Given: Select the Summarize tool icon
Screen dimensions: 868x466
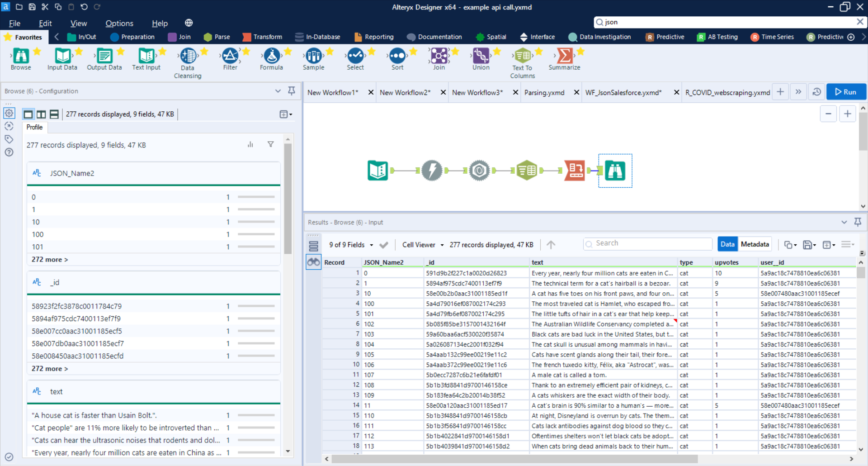Looking at the screenshot, I should (564, 56).
